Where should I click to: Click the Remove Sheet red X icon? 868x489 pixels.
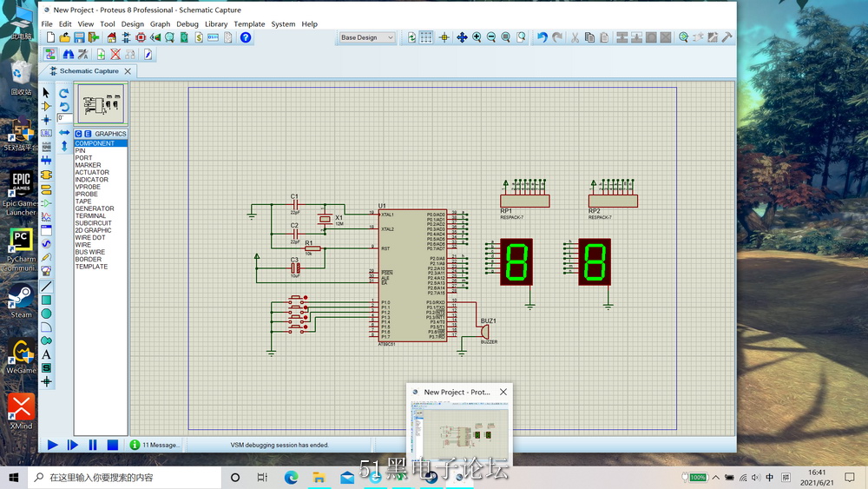pos(115,54)
